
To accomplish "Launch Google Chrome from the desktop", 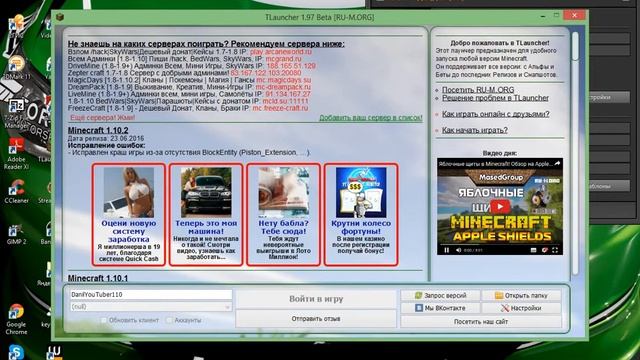I will pos(16,319).
